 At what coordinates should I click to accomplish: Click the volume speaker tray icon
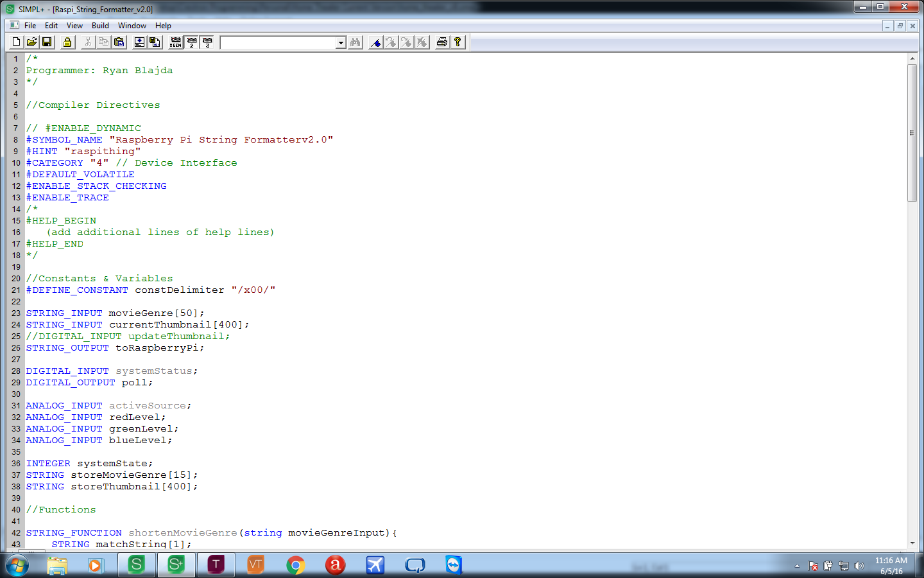click(x=859, y=566)
